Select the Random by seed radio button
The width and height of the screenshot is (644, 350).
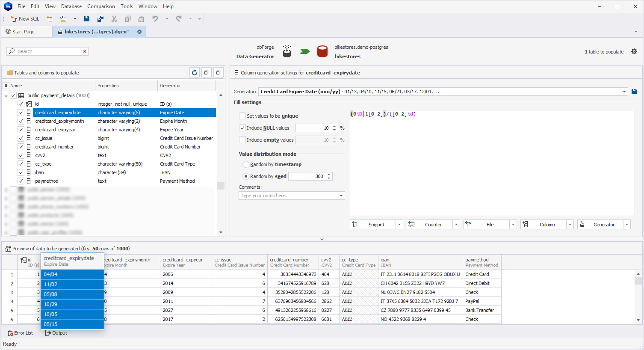[246, 176]
